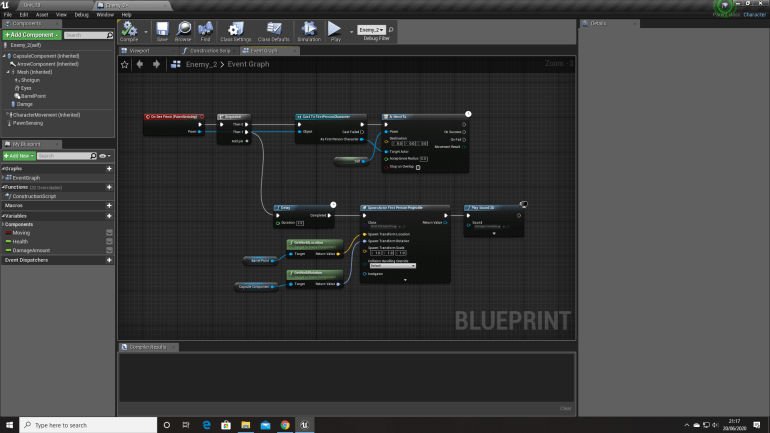770x433 pixels.
Task: Select the PawnSensing component
Action: pos(27,123)
